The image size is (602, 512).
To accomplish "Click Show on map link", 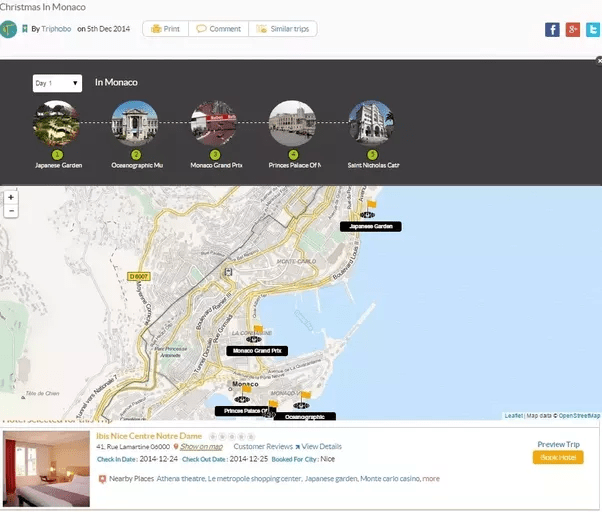I will pos(202,447).
